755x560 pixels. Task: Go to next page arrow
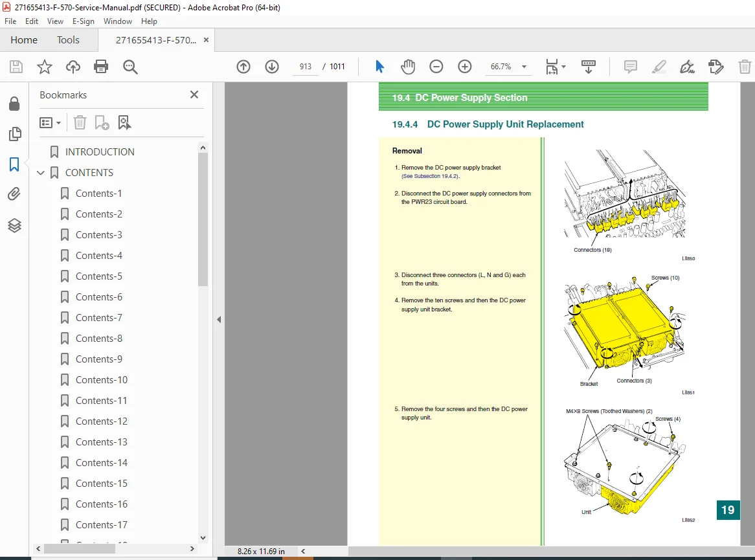tap(272, 67)
